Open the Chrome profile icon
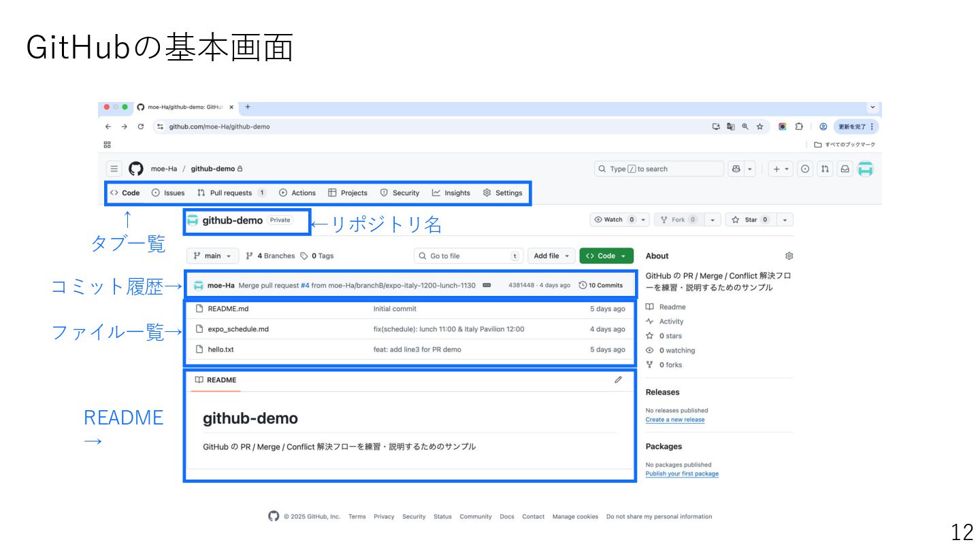 coord(823,127)
